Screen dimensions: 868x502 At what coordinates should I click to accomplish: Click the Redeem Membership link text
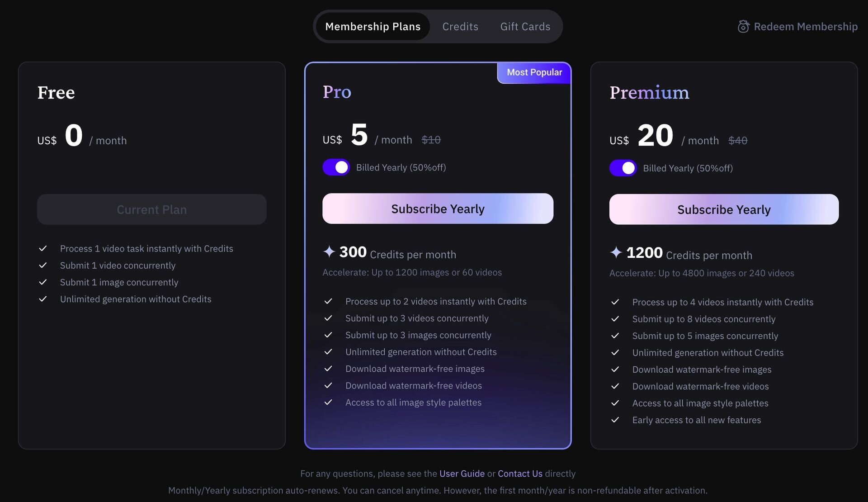pyautogui.click(x=805, y=27)
